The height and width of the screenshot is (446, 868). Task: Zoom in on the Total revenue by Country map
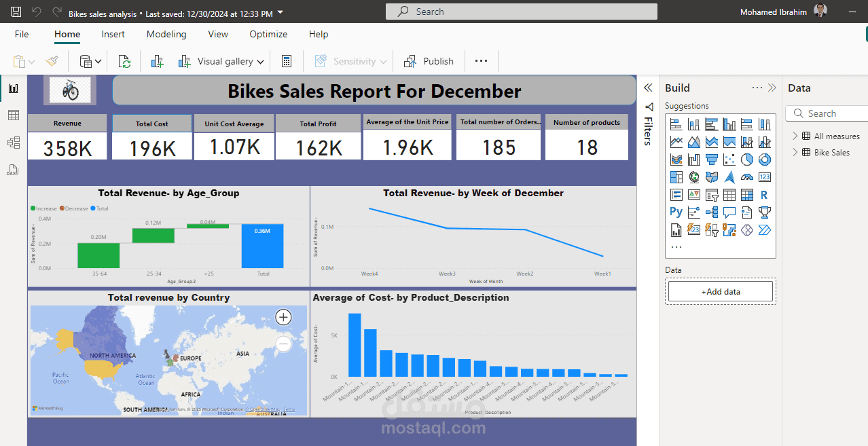point(283,317)
